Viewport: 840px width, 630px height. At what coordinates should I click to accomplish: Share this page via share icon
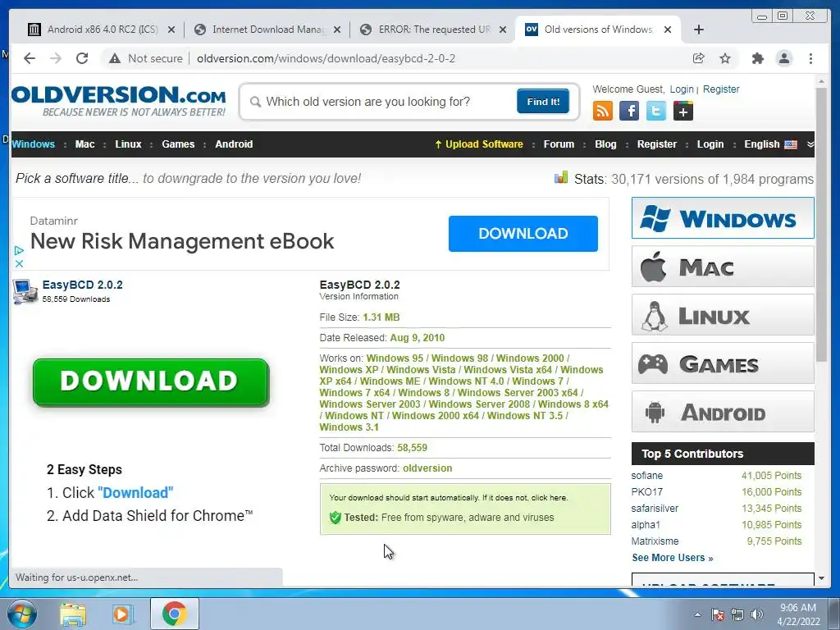(698, 58)
